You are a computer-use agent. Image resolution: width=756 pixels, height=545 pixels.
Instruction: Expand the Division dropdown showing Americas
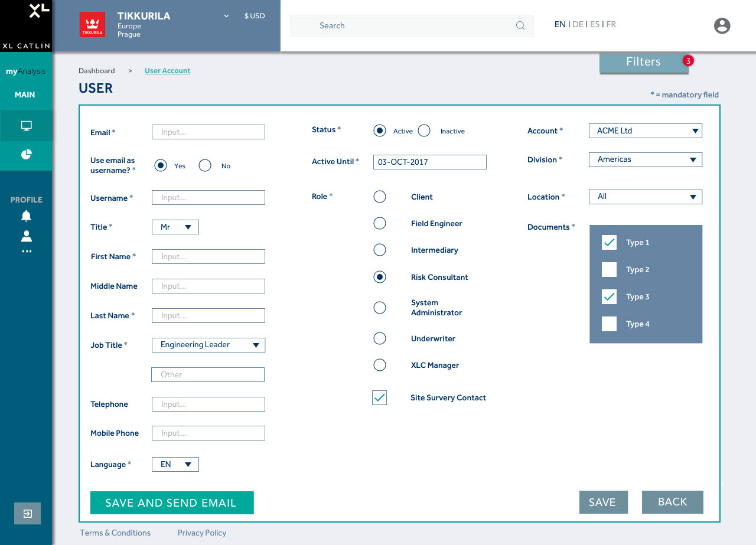645,159
